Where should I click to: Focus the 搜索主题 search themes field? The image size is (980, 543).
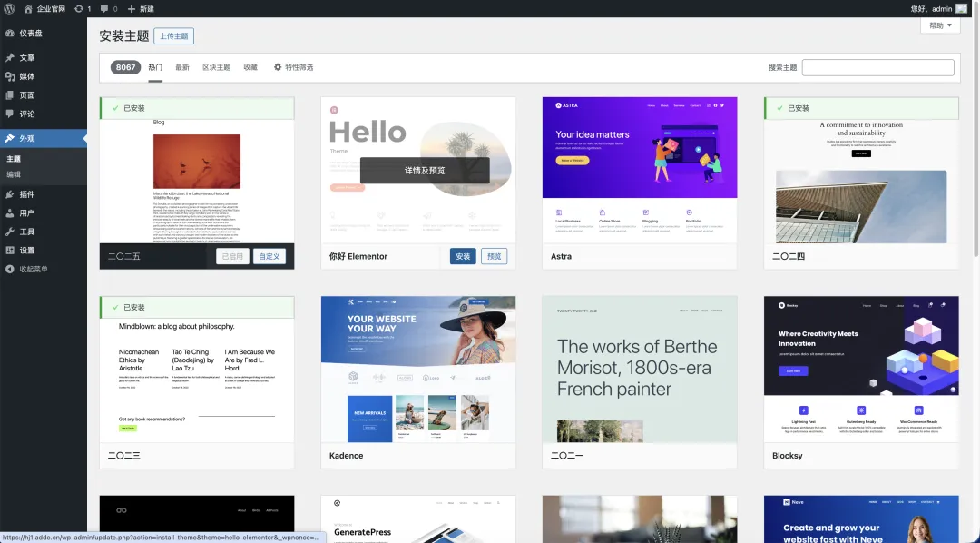[x=878, y=67]
